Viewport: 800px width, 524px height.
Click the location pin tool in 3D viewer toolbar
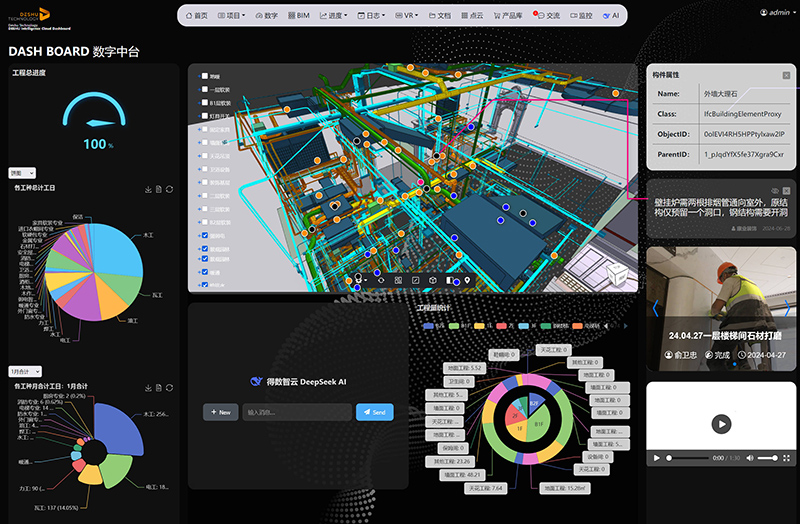[467, 280]
